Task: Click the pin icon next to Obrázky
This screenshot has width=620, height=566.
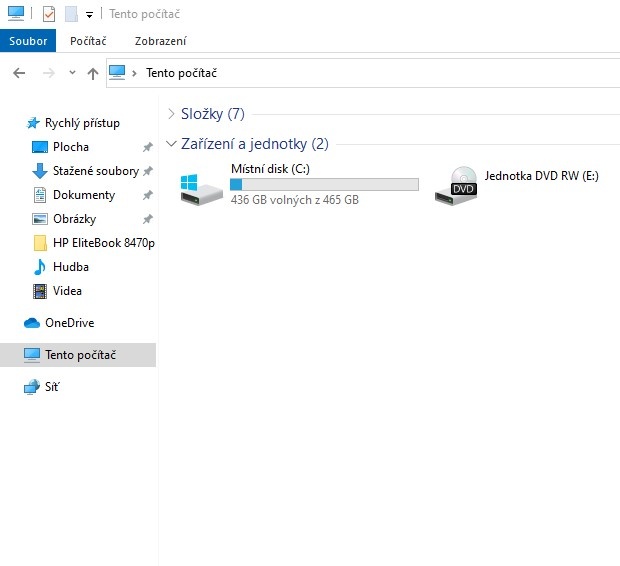Action: click(147, 219)
